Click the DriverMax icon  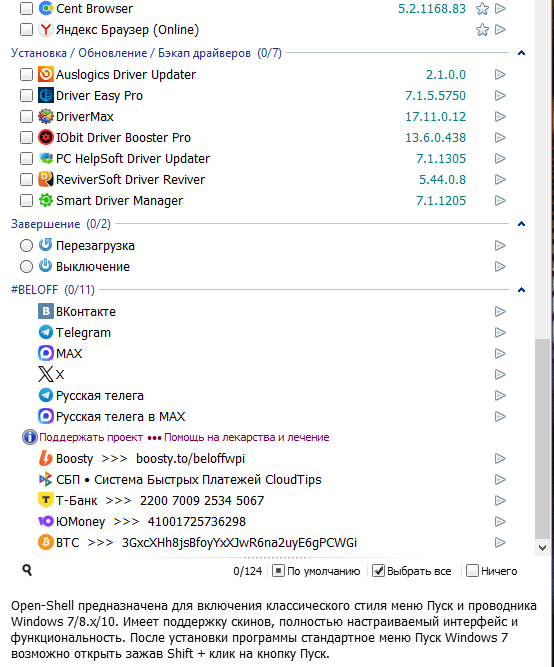pos(46,116)
